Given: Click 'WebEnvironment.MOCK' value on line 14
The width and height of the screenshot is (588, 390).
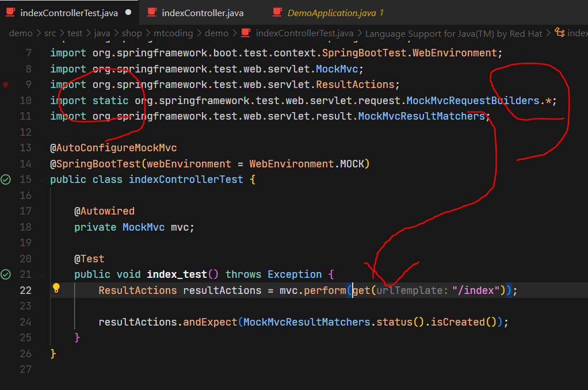Looking at the screenshot, I should pos(307,164).
